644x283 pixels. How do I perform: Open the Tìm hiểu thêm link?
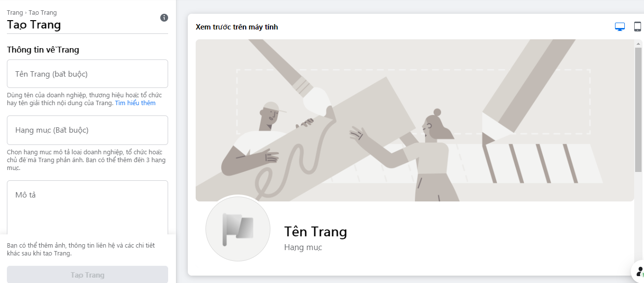click(x=135, y=103)
